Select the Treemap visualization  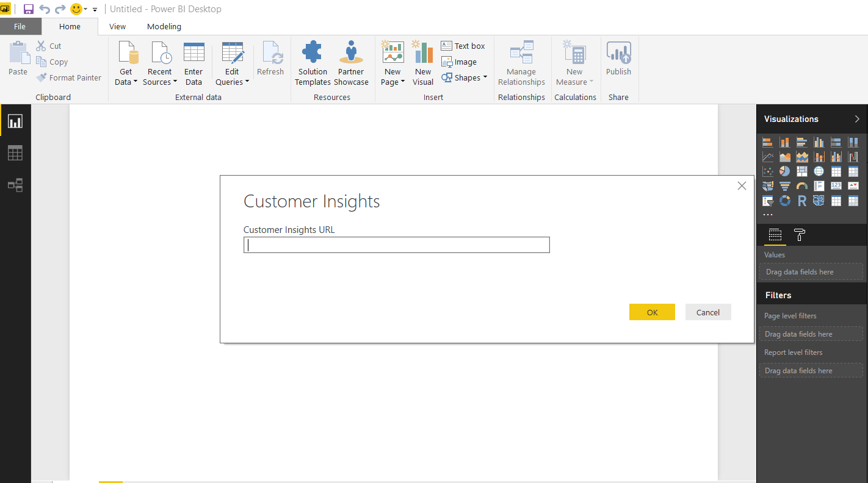tap(801, 171)
